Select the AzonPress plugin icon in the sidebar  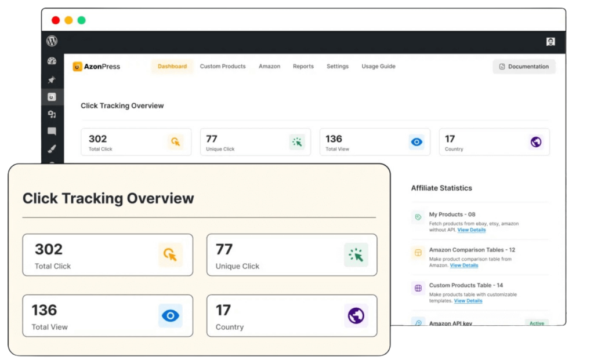52,97
